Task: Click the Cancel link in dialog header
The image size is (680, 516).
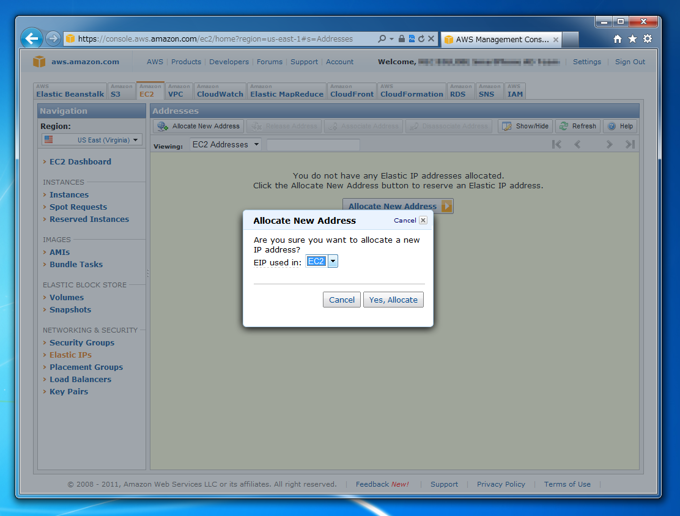Action: pyautogui.click(x=405, y=220)
